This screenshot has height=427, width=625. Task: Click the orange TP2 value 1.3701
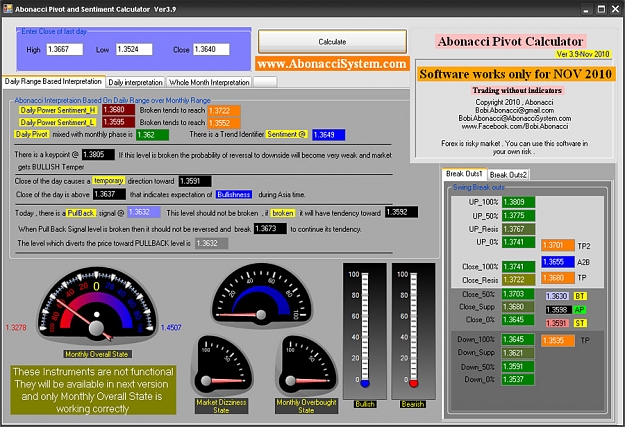(558, 245)
